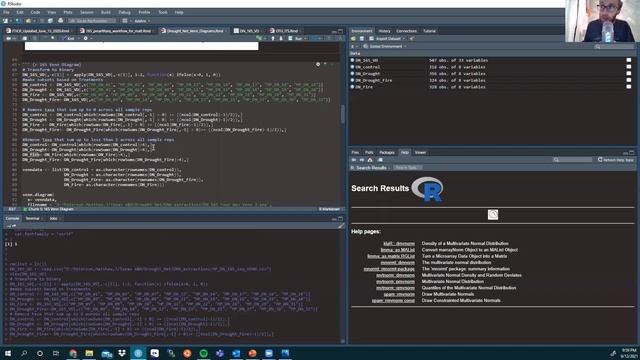Click the Help pane back arrow
Viewport: 640px width, 360px height.
[354, 160]
